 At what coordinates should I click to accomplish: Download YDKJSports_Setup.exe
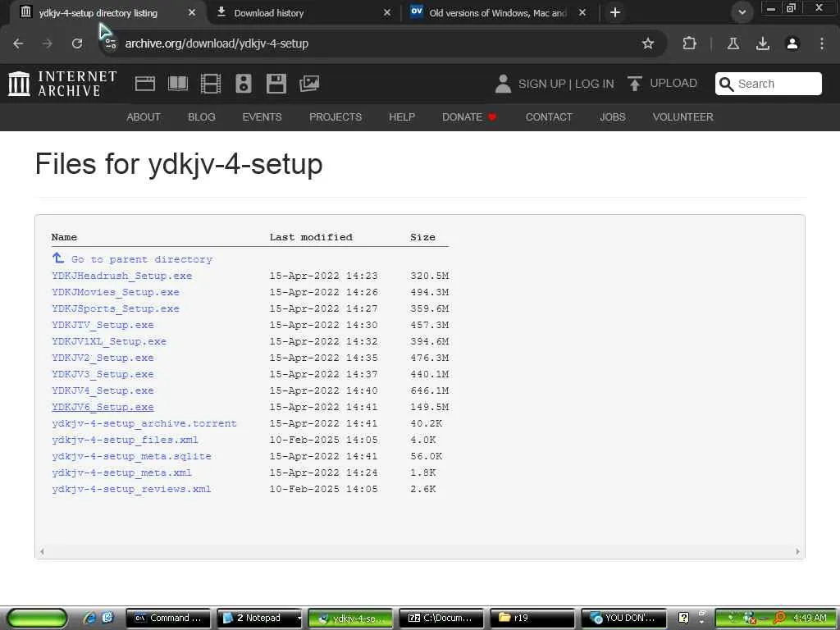pos(115,308)
